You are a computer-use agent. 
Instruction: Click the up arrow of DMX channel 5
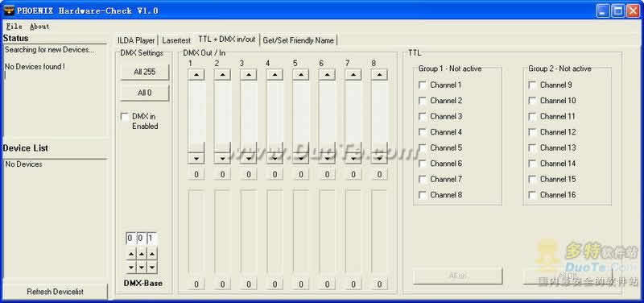300,74
